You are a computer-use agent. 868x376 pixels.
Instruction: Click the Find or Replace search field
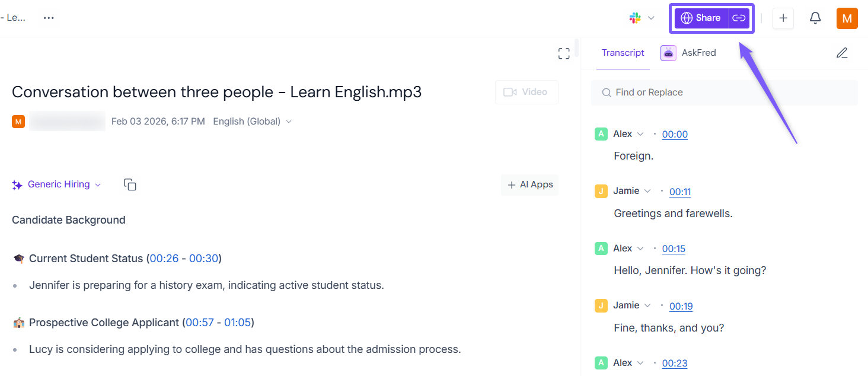(724, 93)
